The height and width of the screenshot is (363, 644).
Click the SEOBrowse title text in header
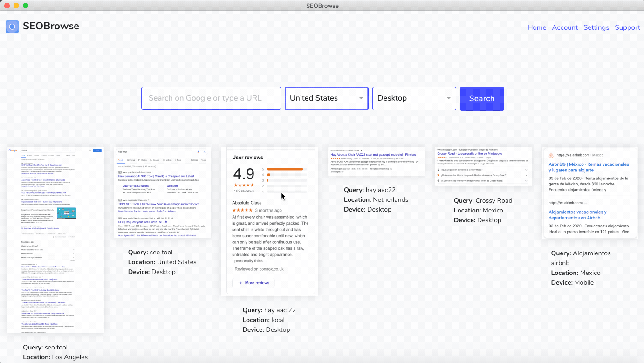[x=51, y=26]
